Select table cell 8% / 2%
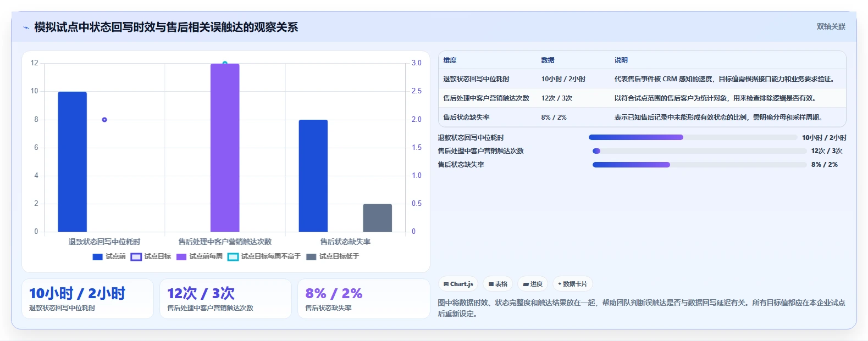This screenshot has height=341, width=868. [554, 118]
